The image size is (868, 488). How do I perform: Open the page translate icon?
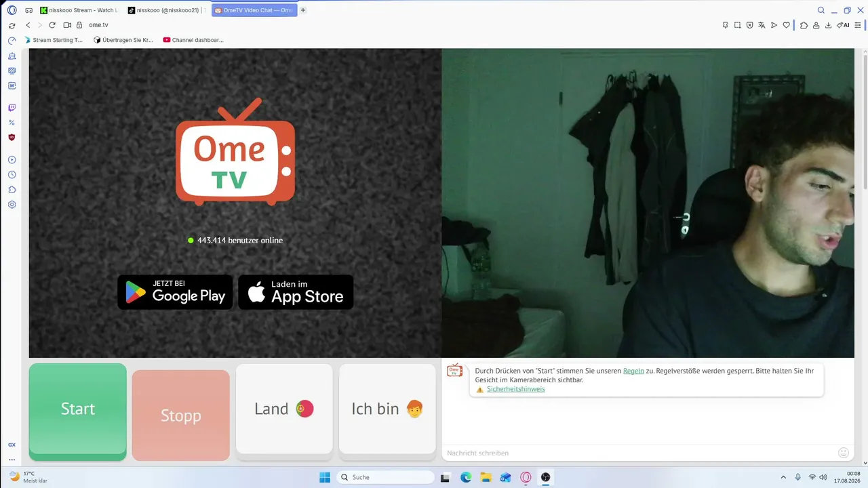[x=762, y=25]
